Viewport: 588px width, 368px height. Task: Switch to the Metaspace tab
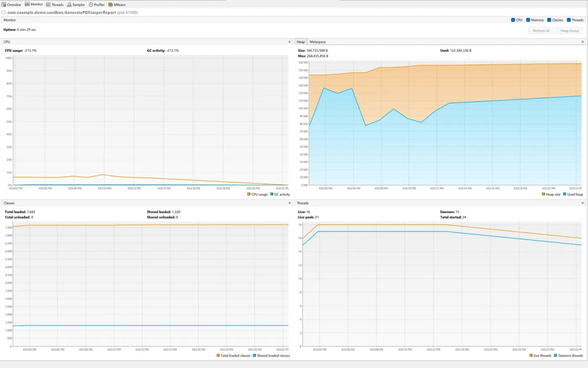pyautogui.click(x=316, y=42)
